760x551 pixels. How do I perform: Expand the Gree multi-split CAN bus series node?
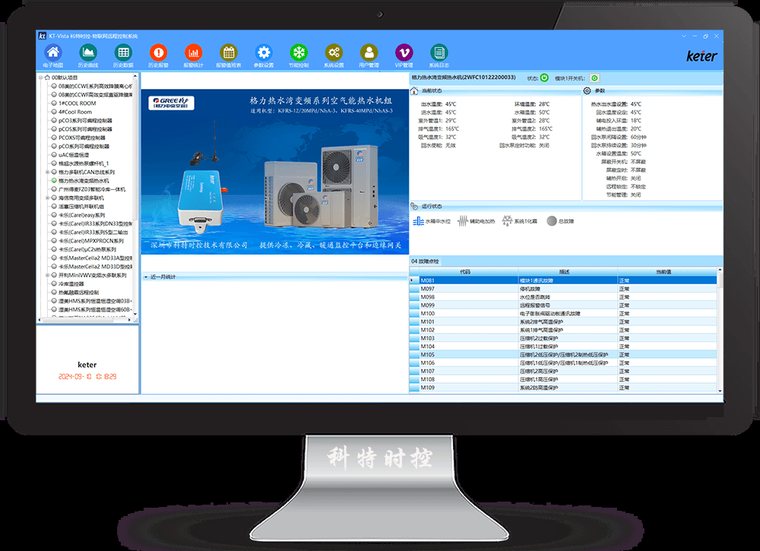(48, 172)
